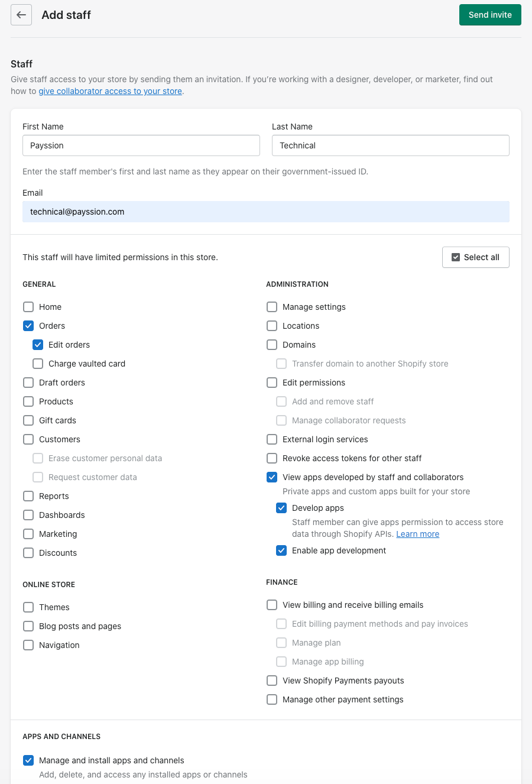Check the Draft orders permission
The width and height of the screenshot is (532, 784).
click(28, 382)
